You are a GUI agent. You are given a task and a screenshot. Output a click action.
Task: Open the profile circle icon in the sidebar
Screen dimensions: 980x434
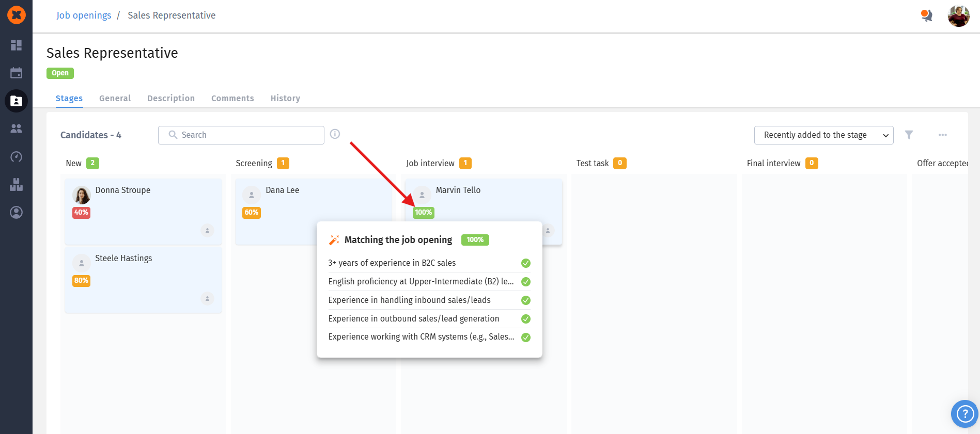point(17,212)
